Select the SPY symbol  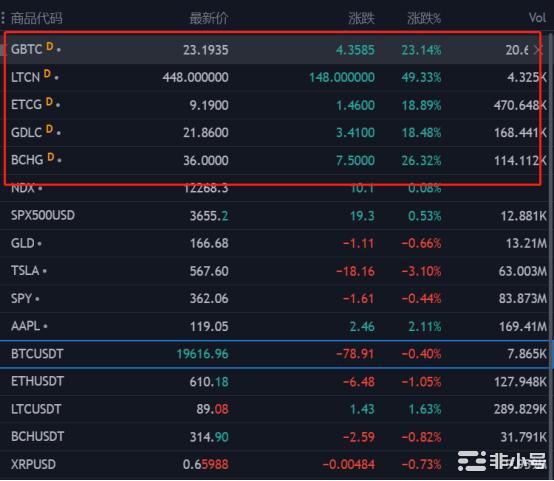(22, 299)
